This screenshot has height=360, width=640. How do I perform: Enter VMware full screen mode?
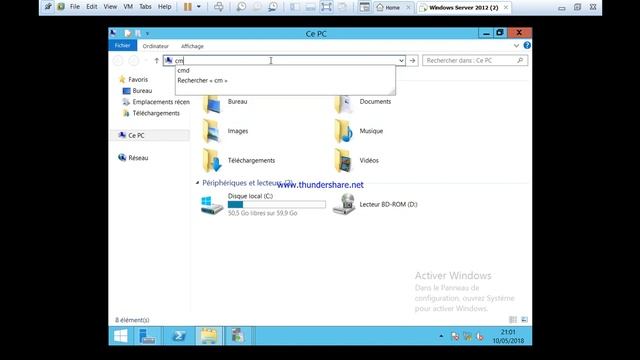pos(326,7)
